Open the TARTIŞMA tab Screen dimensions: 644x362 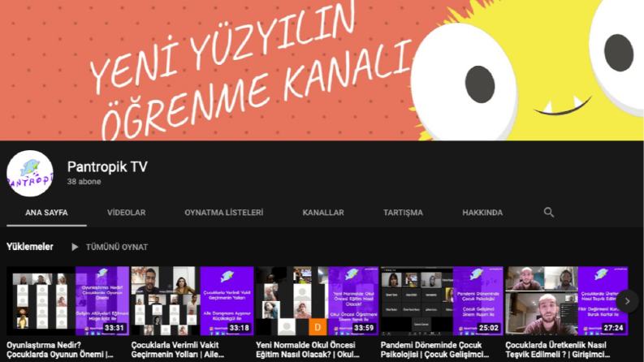(403, 213)
